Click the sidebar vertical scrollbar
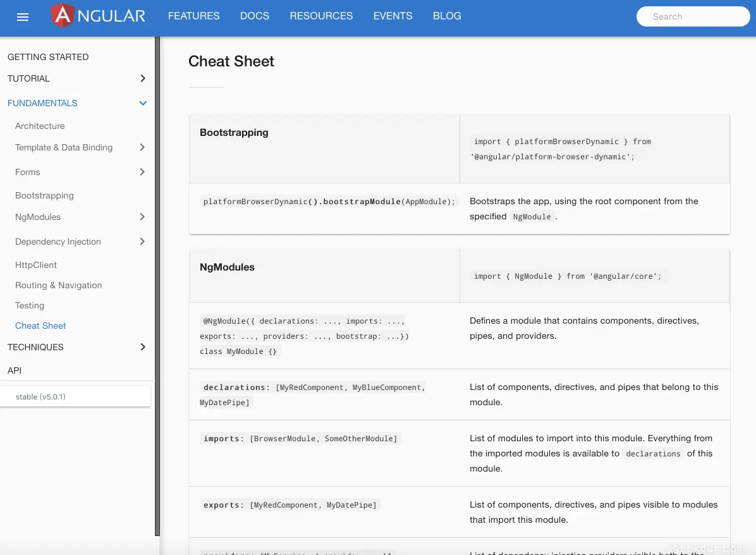 [x=157, y=286]
